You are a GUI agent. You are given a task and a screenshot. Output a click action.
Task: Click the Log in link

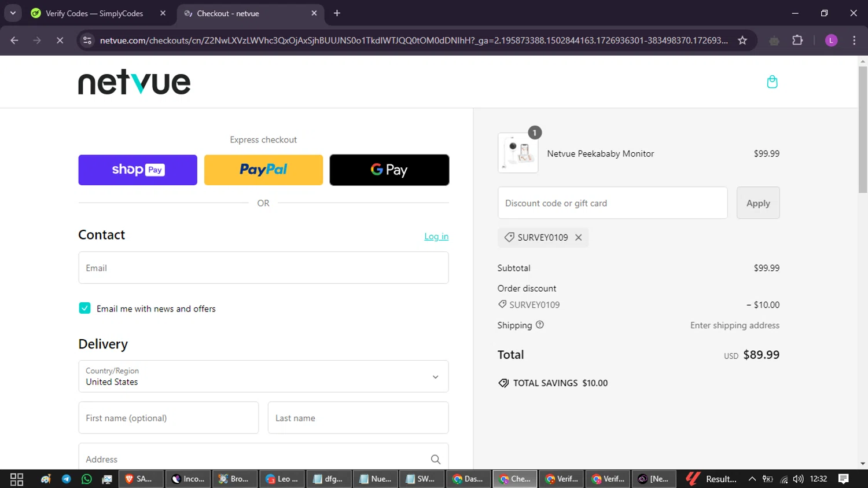[x=436, y=236]
